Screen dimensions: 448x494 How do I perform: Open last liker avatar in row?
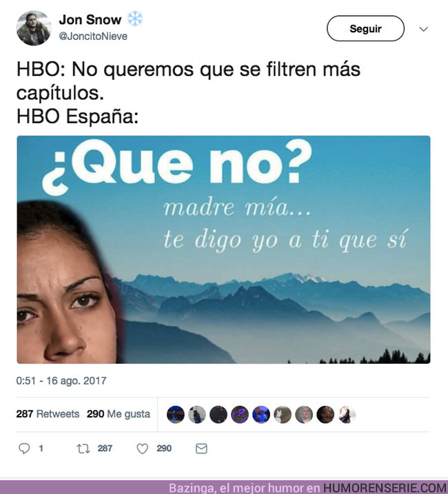pos(347,414)
